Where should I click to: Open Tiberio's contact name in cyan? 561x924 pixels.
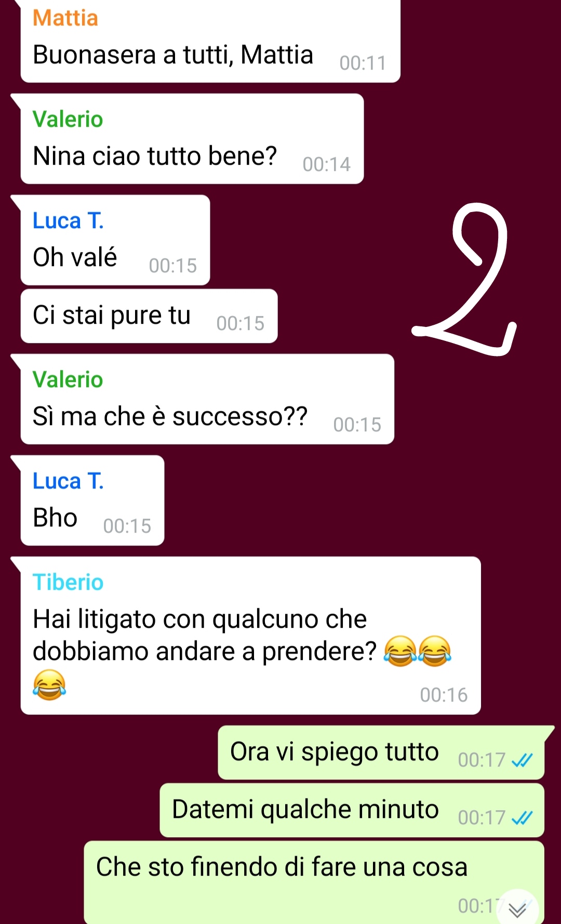[68, 583]
